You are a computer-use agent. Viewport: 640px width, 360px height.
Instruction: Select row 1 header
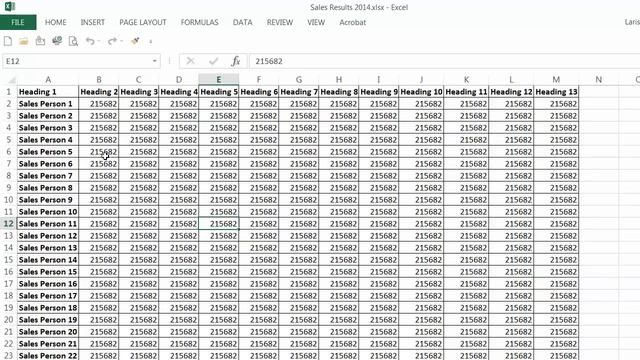[x=9, y=92]
